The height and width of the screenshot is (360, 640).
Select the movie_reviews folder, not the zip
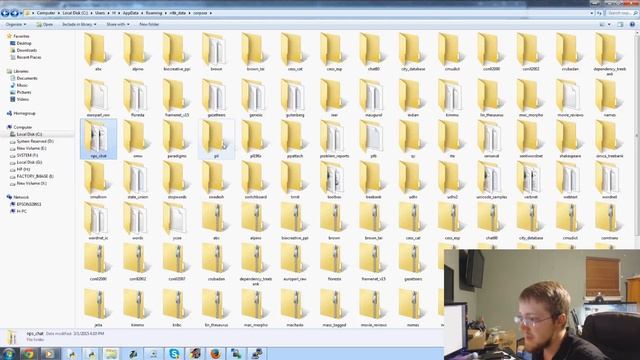pos(570,98)
